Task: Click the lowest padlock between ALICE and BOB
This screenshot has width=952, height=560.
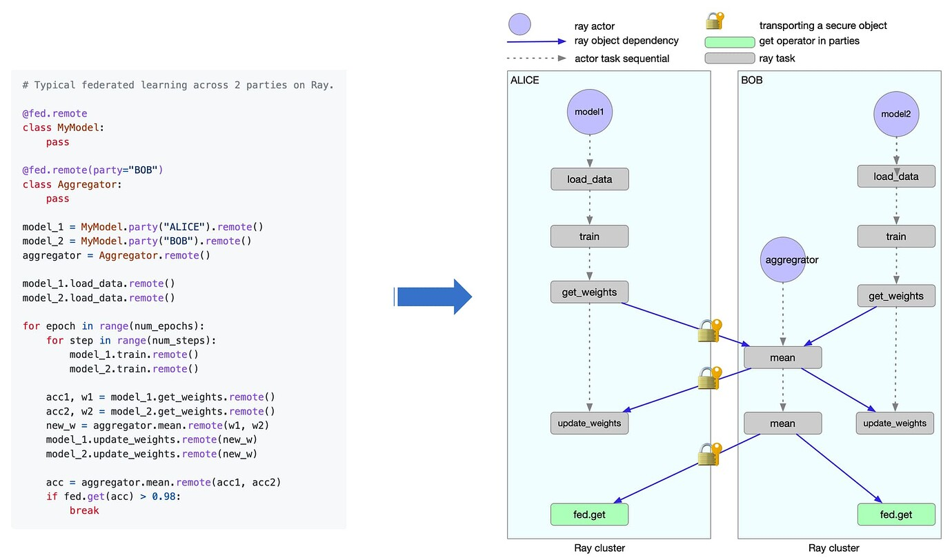Action: pos(708,454)
